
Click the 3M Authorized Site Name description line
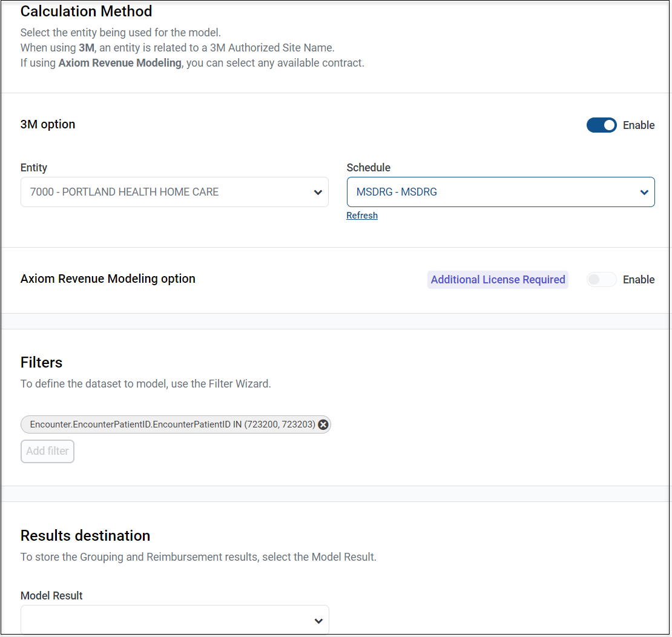pos(177,48)
